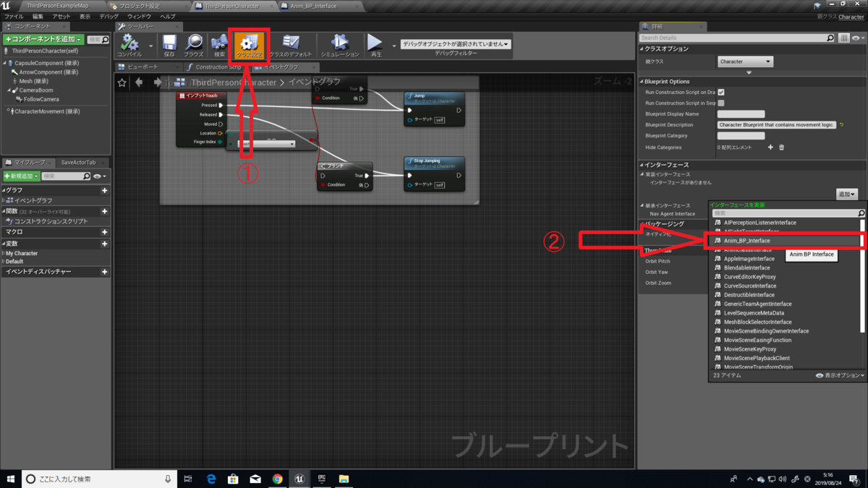Open debug object filter dropdown
The width and height of the screenshot is (868, 488).
tap(456, 44)
